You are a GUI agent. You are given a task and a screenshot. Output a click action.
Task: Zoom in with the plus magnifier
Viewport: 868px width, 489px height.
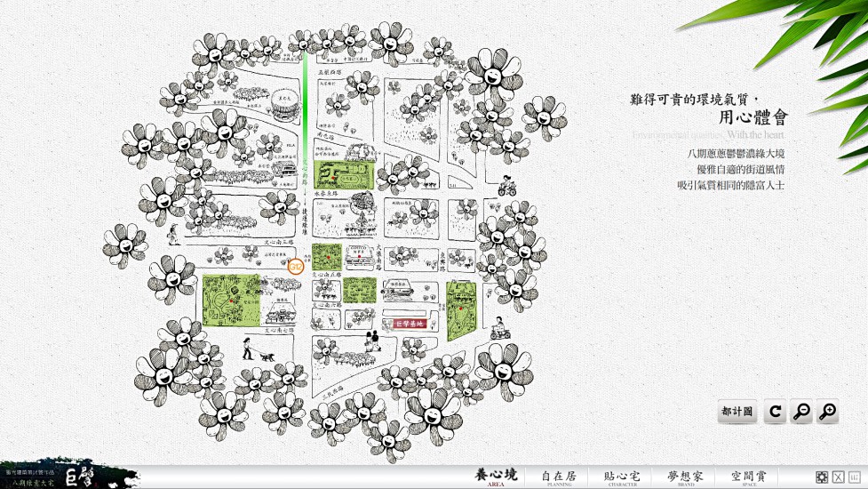[x=828, y=412]
